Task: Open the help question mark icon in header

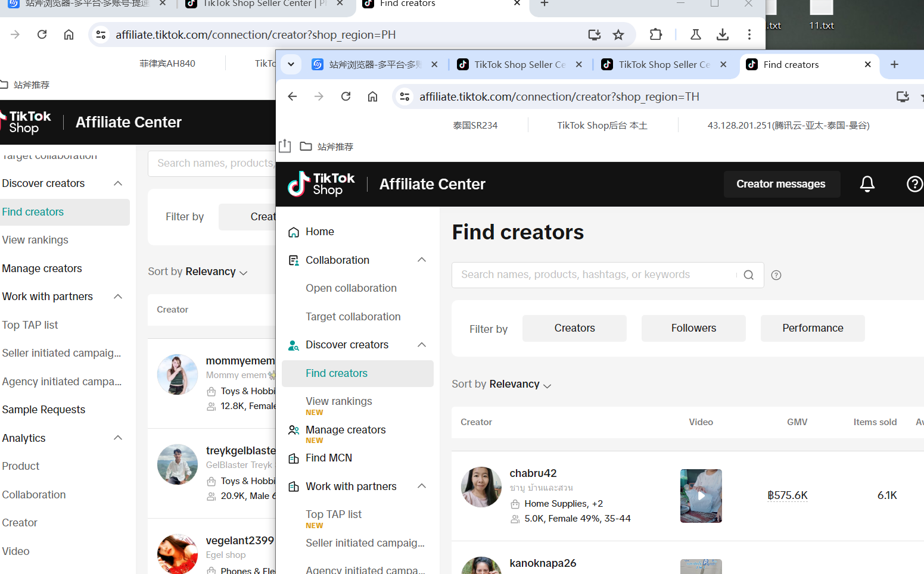Action: (914, 184)
